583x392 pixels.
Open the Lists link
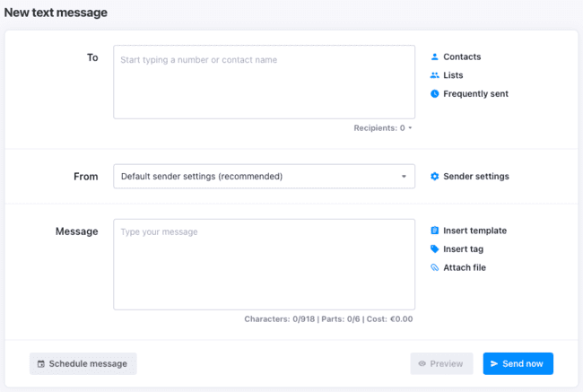pyautogui.click(x=453, y=75)
